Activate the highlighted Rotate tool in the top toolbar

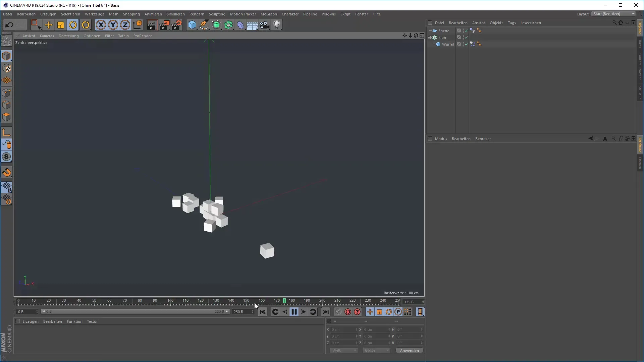pos(73,25)
